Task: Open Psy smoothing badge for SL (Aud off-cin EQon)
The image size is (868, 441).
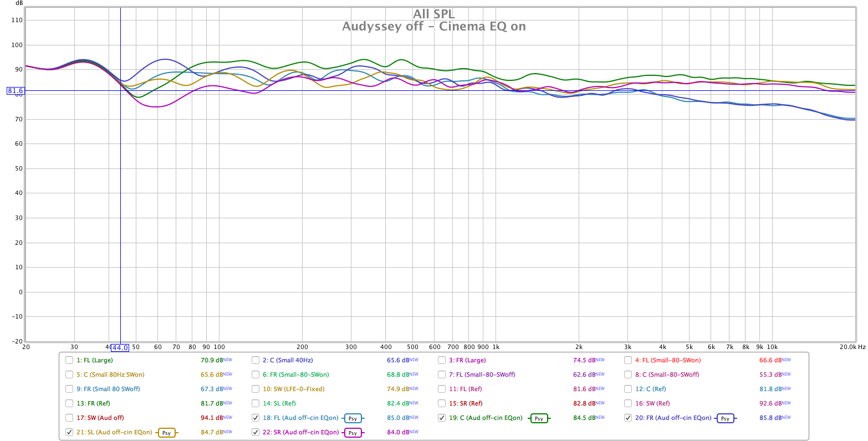Action: point(166,433)
